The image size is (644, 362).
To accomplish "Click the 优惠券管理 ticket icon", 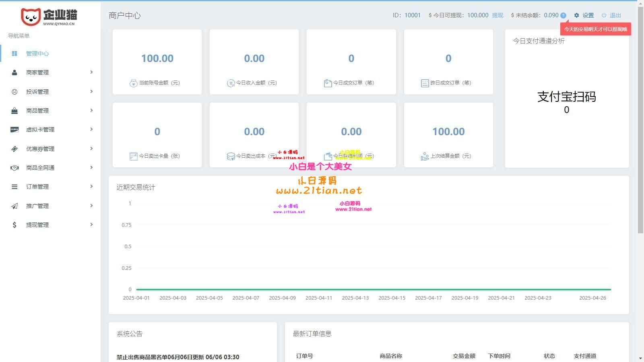I will 14,149.
